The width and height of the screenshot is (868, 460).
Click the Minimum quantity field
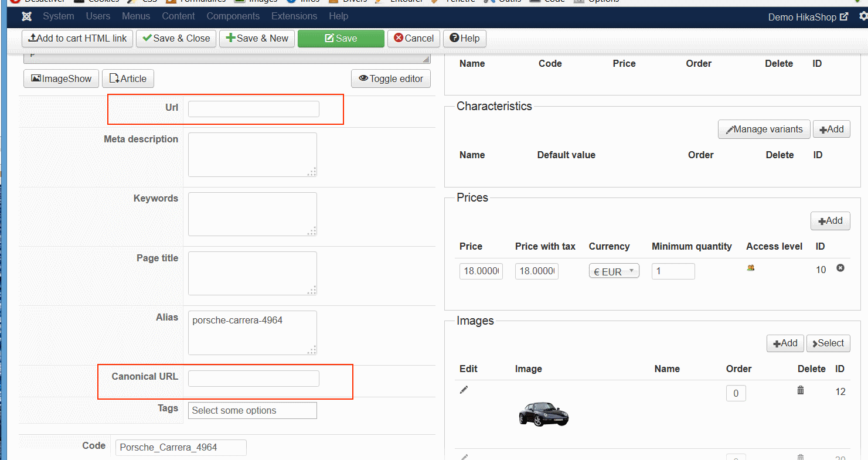point(673,271)
